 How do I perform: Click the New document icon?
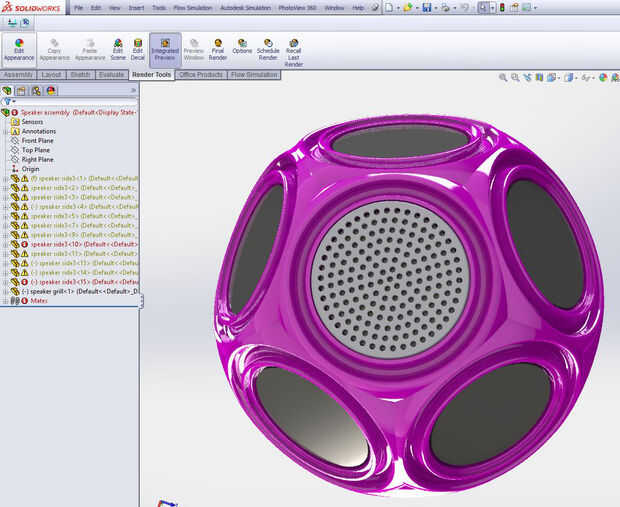point(389,8)
